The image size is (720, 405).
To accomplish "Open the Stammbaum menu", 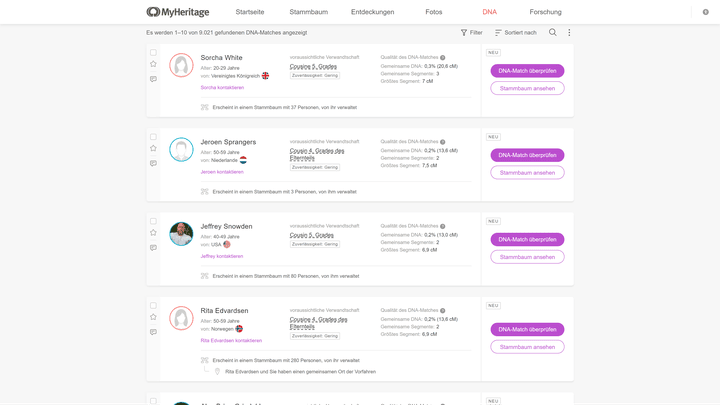I will click(x=309, y=12).
